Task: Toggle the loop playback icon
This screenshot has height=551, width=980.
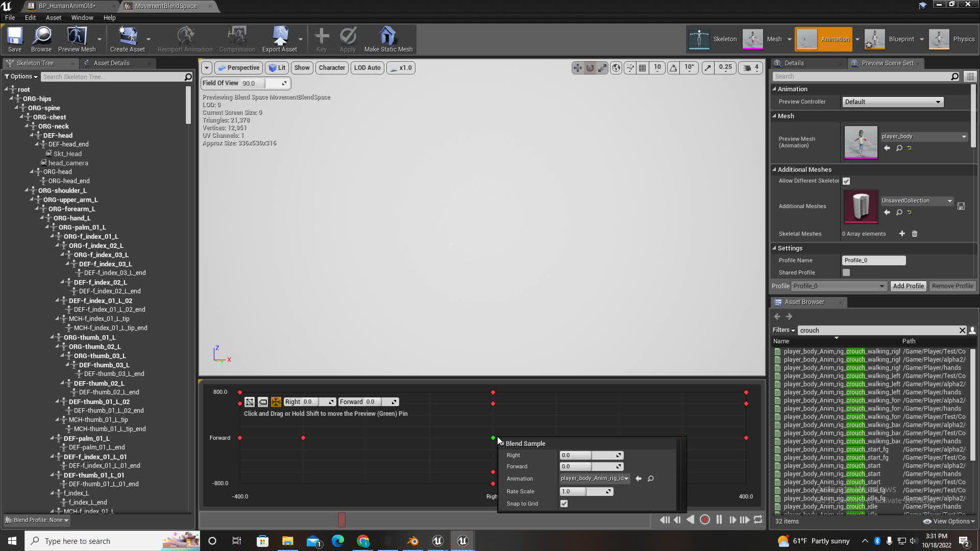Action: [758, 520]
